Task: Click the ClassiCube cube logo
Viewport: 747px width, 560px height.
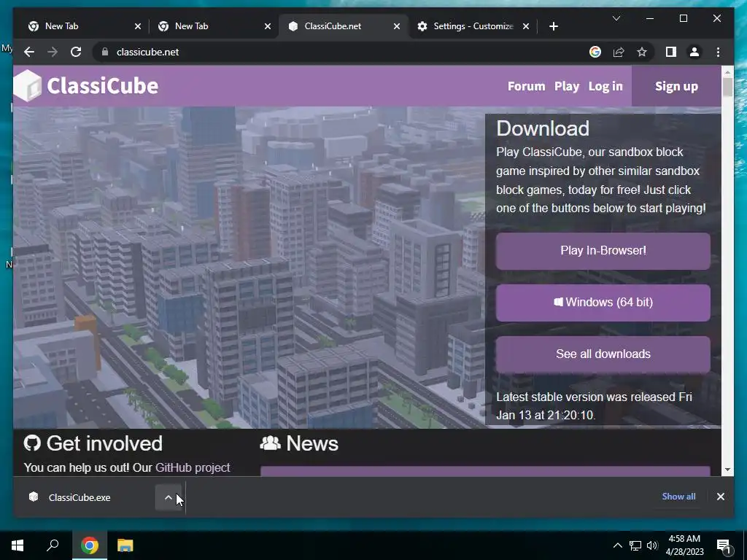Action: pos(28,86)
